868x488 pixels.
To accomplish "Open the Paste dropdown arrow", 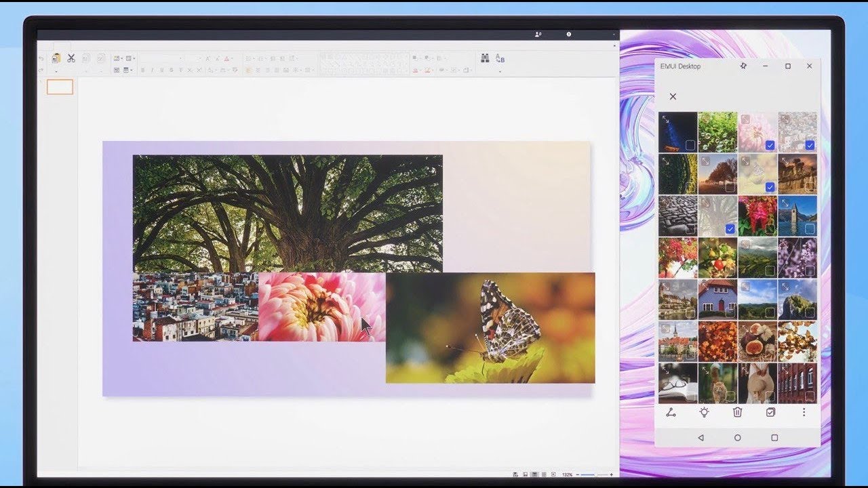I will pos(56,70).
